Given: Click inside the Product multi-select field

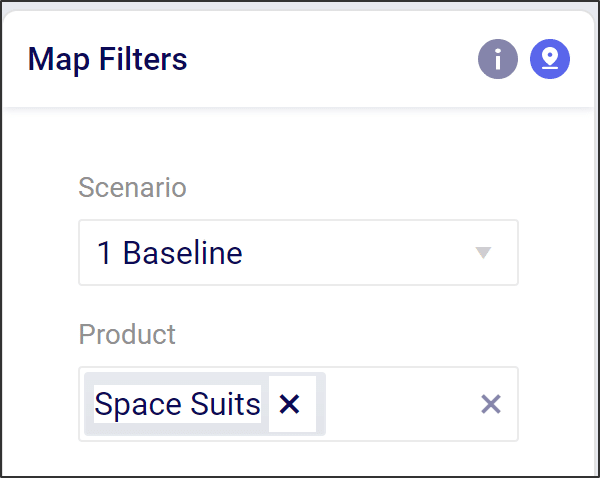Looking at the screenshot, I should (400, 404).
